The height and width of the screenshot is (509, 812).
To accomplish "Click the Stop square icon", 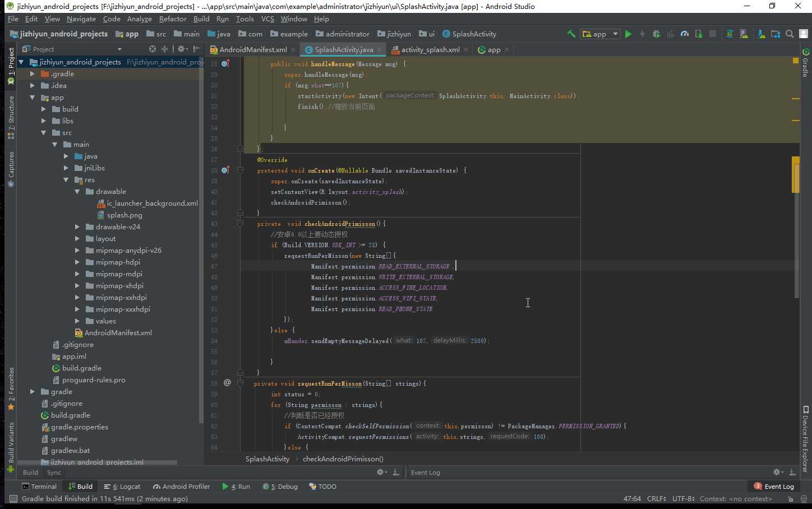I will tap(713, 34).
